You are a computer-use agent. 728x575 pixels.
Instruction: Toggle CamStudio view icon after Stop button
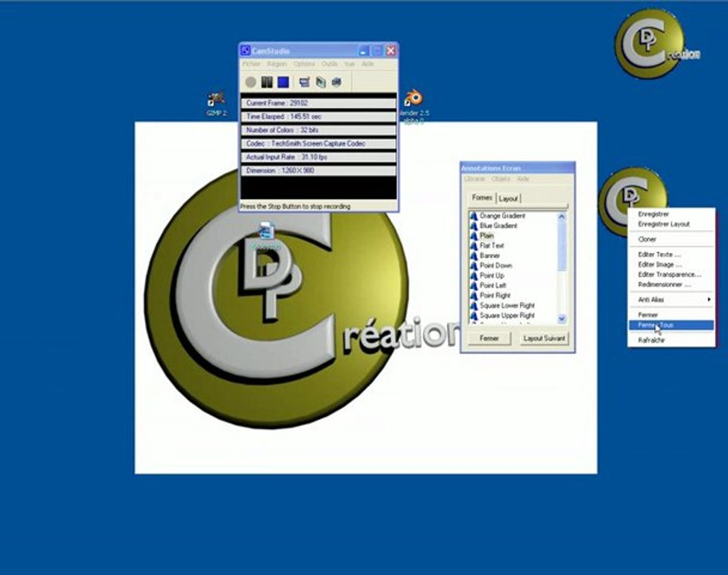pyautogui.click(x=305, y=82)
